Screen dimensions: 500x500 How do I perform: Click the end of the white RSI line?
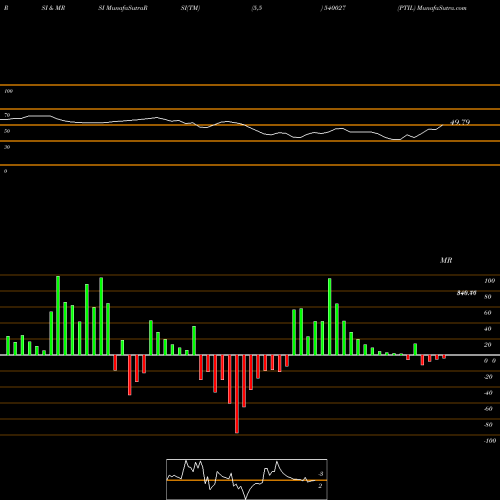(443, 125)
